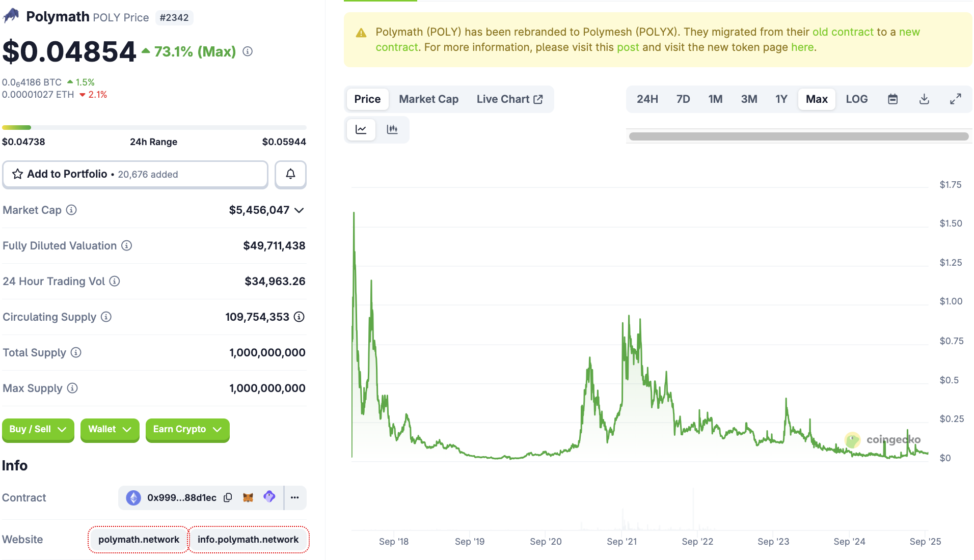Click Add to Portfolio button
Screen dimensions: 974x560
(135, 174)
